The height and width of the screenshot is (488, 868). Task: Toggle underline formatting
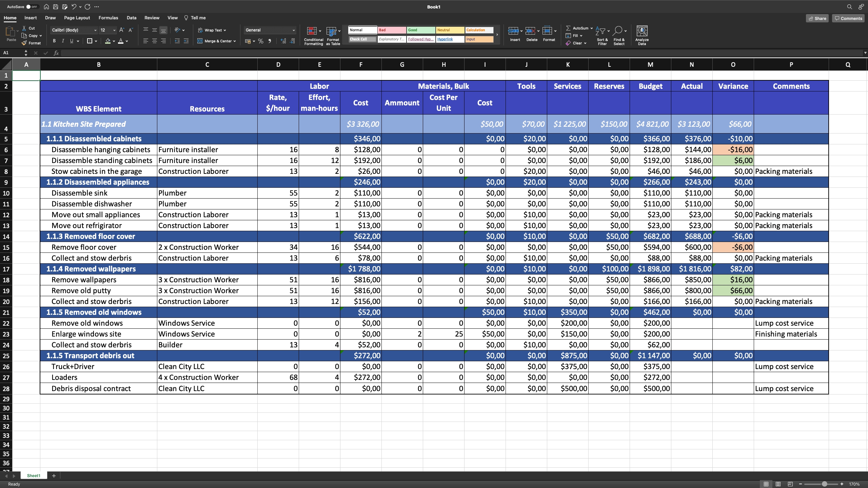(71, 41)
